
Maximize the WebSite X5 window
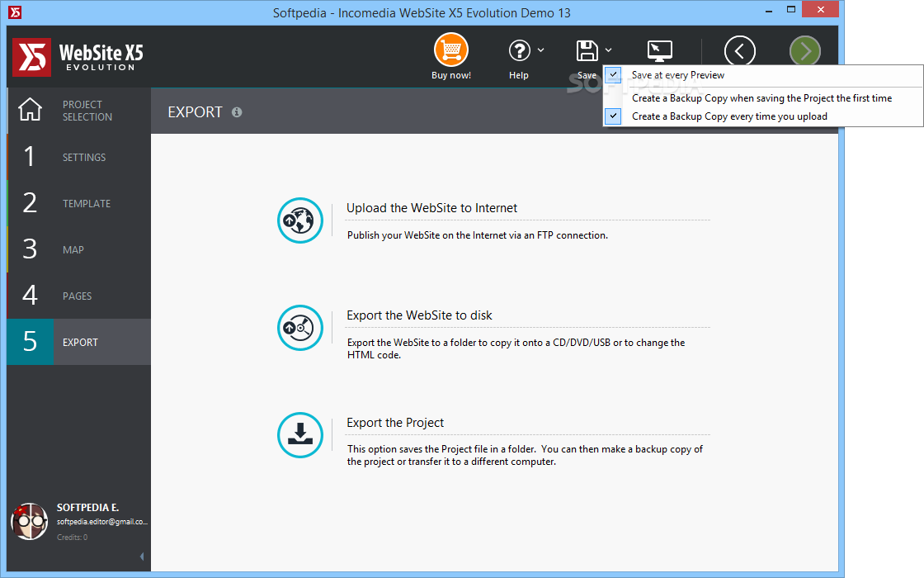click(791, 9)
